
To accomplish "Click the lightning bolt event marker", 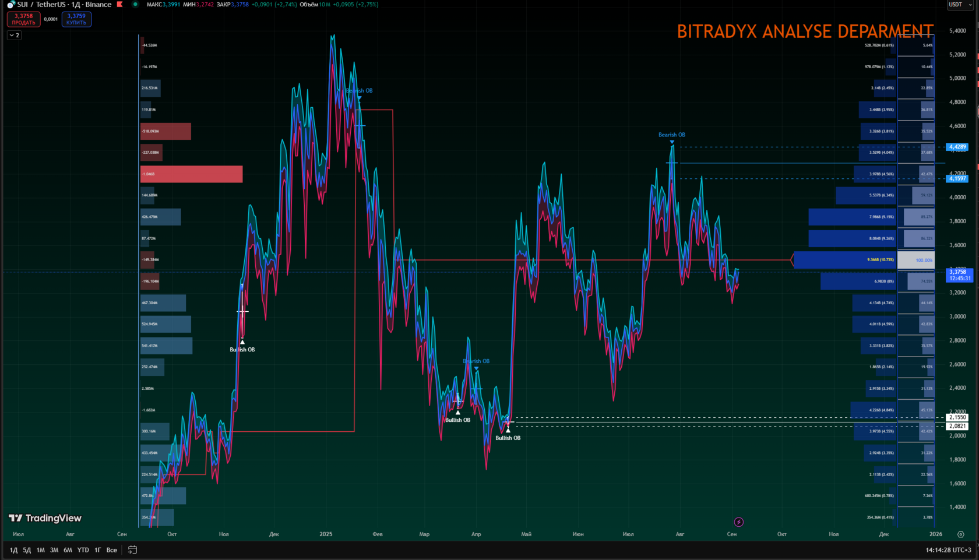I will (738, 522).
